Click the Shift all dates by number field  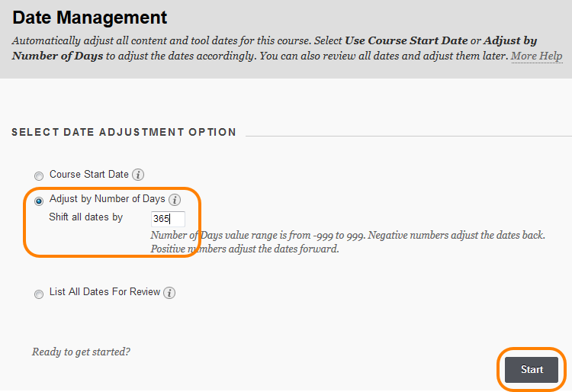coord(169,219)
